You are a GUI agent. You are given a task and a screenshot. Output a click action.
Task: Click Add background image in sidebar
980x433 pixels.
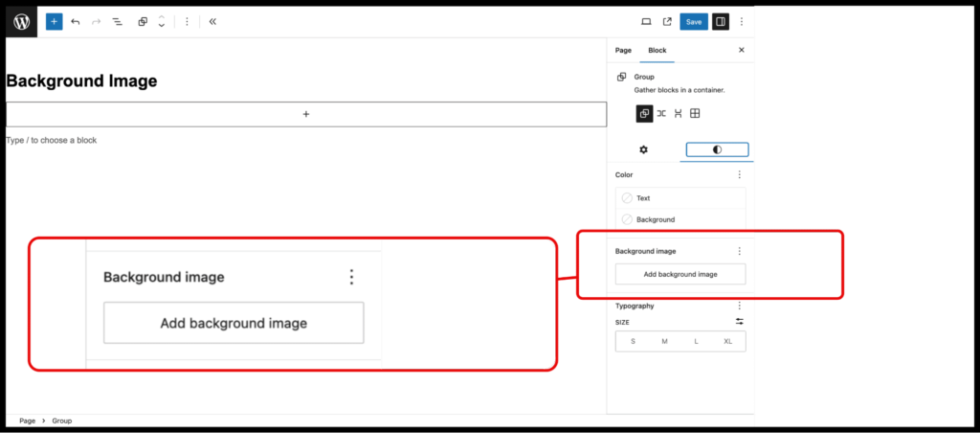(679, 274)
